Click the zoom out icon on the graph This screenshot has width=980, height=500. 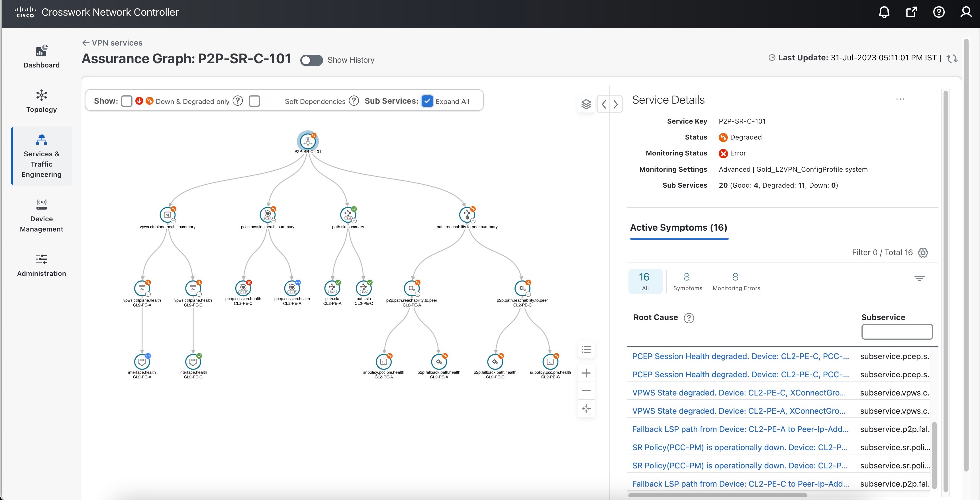tap(586, 390)
